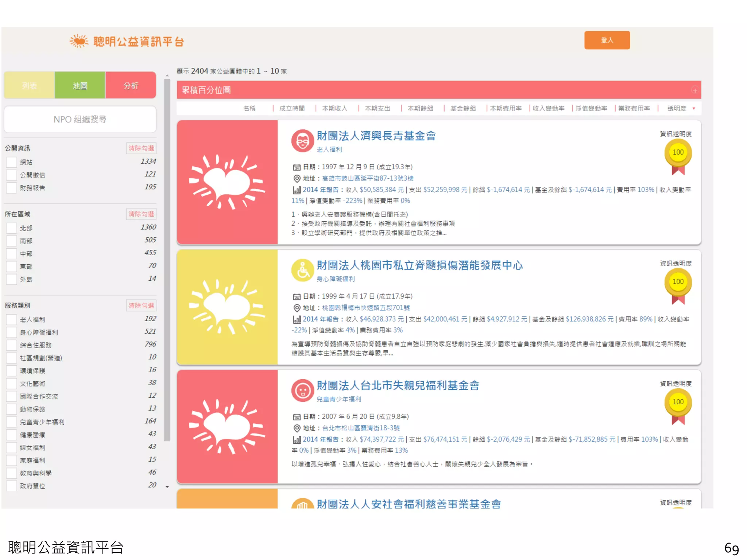Sort by 業務費用率 column

coord(634,109)
